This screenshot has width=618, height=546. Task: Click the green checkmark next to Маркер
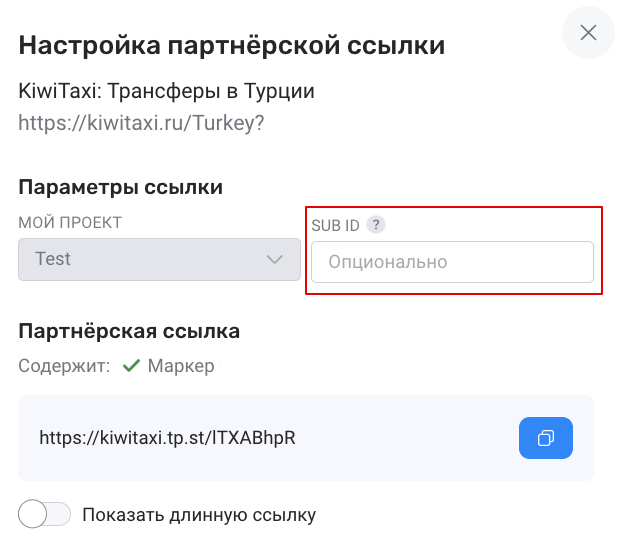[x=130, y=366]
